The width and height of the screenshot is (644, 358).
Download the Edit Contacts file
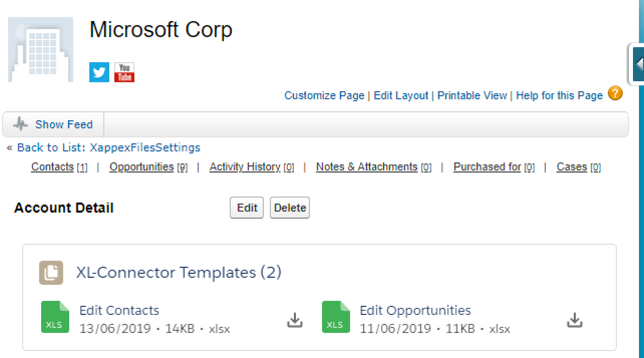tap(295, 320)
